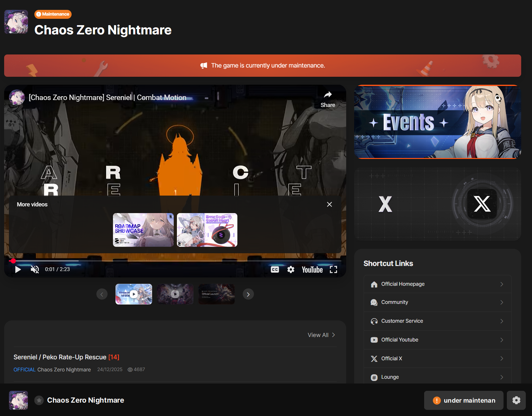
Task: Open the Official Youtube shortcut
Action: (x=437, y=340)
